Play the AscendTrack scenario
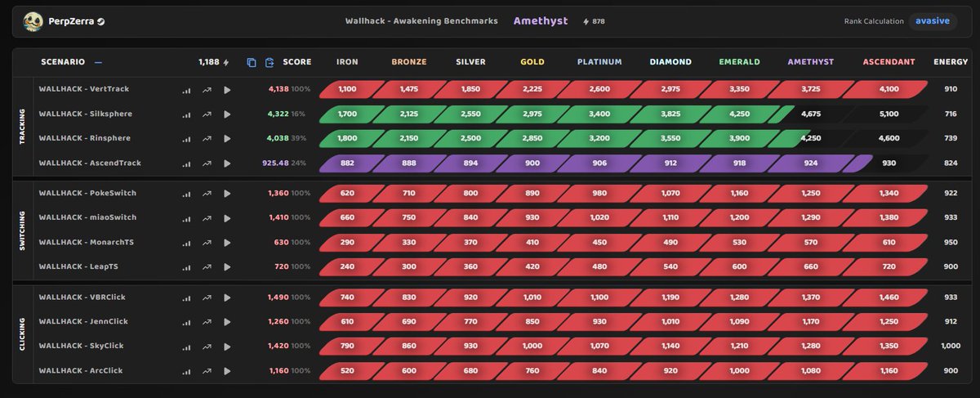The height and width of the screenshot is (398, 980). pyautogui.click(x=227, y=163)
